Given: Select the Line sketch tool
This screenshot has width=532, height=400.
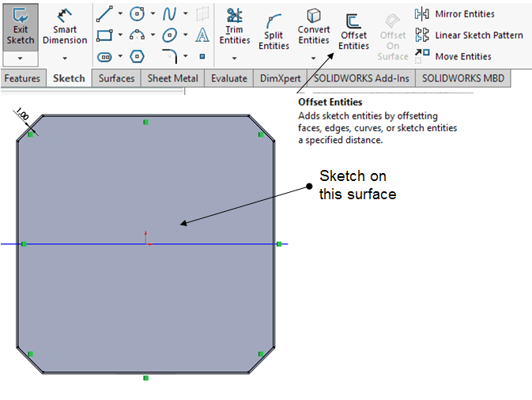Looking at the screenshot, I should pyautogui.click(x=104, y=13).
